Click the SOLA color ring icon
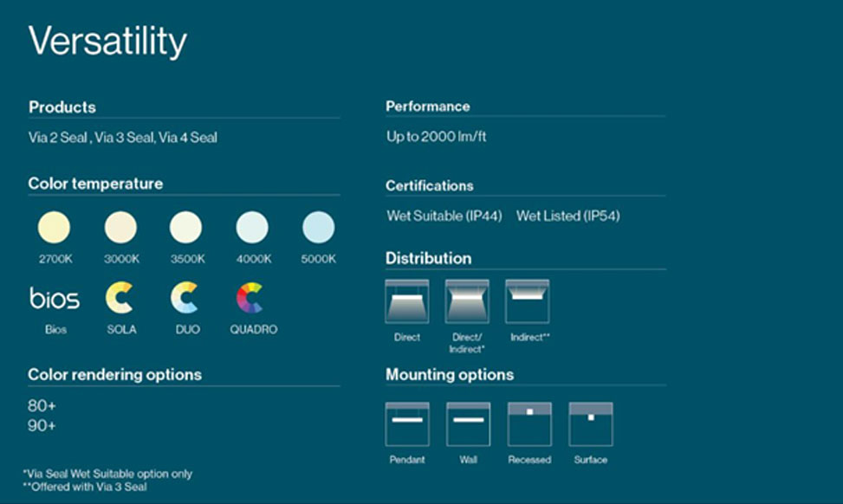 pyautogui.click(x=120, y=298)
